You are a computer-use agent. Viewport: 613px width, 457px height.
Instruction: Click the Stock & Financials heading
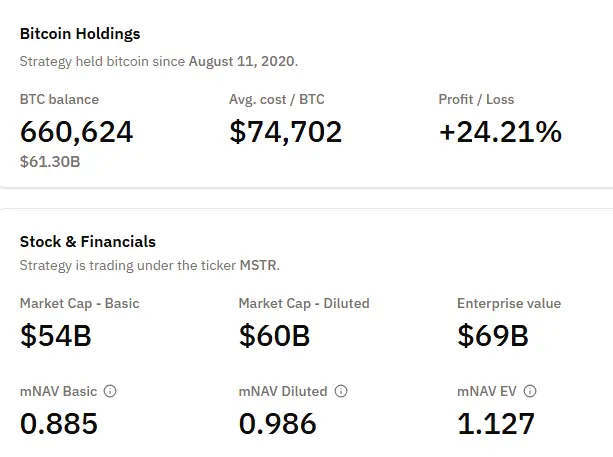[x=88, y=241]
